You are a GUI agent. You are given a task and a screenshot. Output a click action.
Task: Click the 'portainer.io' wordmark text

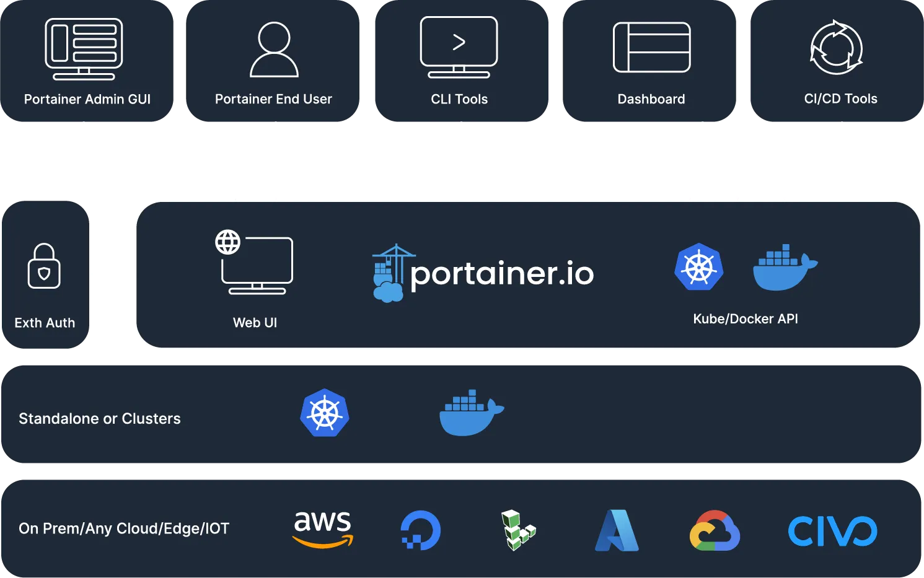click(x=502, y=274)
